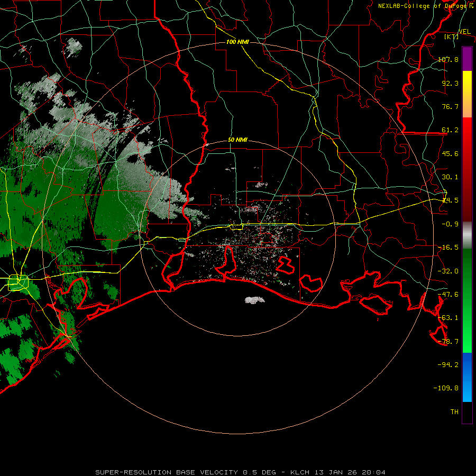476x476 pixels.
Task: Click the 30.1 velocity scale value
Action: tap(450, 177)
